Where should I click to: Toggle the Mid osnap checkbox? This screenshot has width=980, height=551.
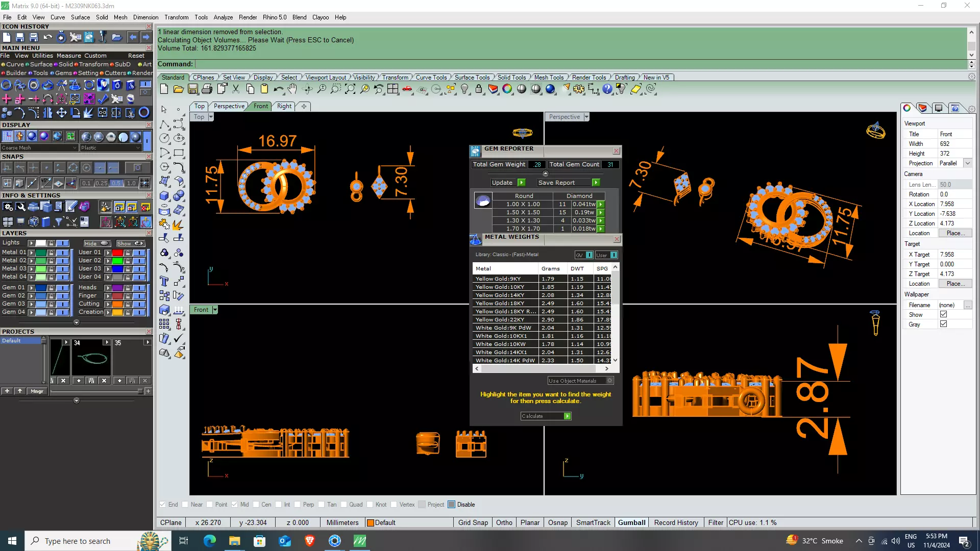pyautogui.click(x=234, y=505)
